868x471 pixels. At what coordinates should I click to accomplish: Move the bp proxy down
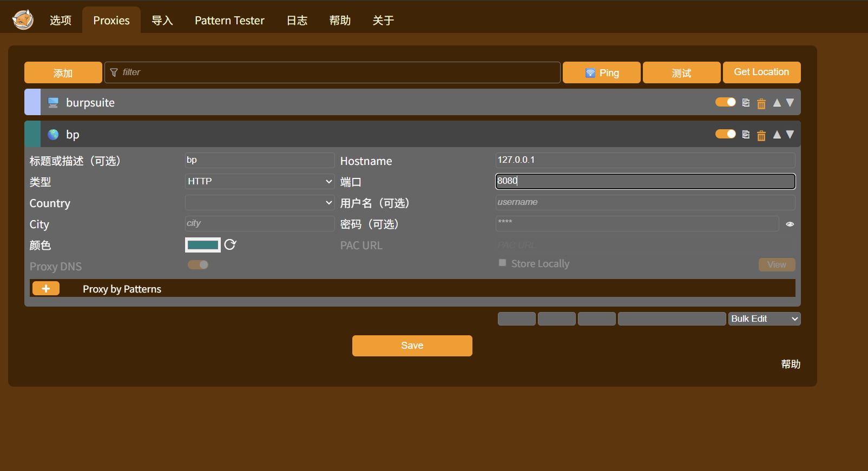(x=790, y=135)
